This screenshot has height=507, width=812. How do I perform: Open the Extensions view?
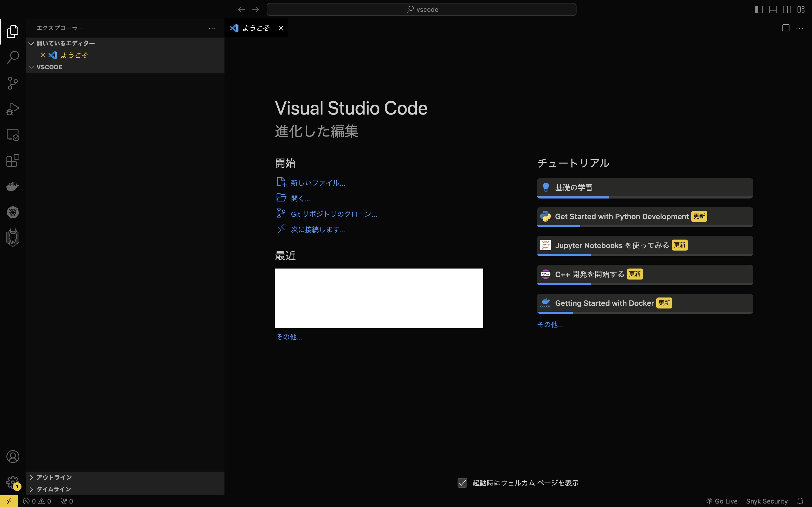[13, 161]
